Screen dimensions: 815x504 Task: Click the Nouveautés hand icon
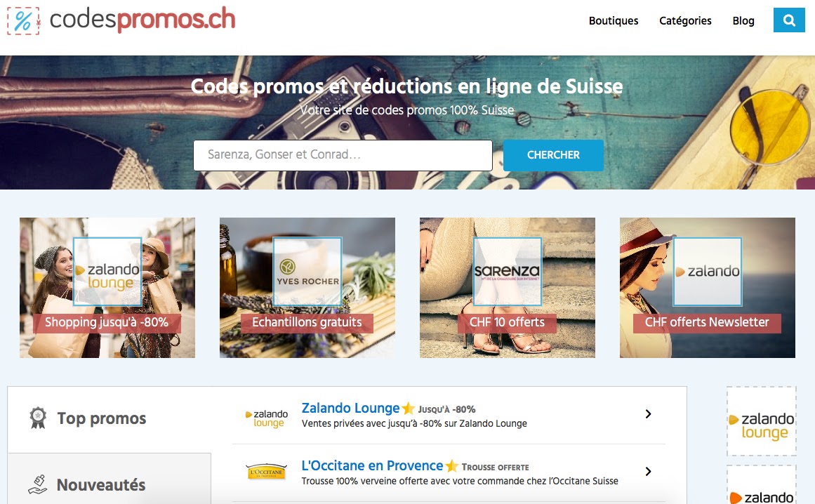click(x=37, y=484)
